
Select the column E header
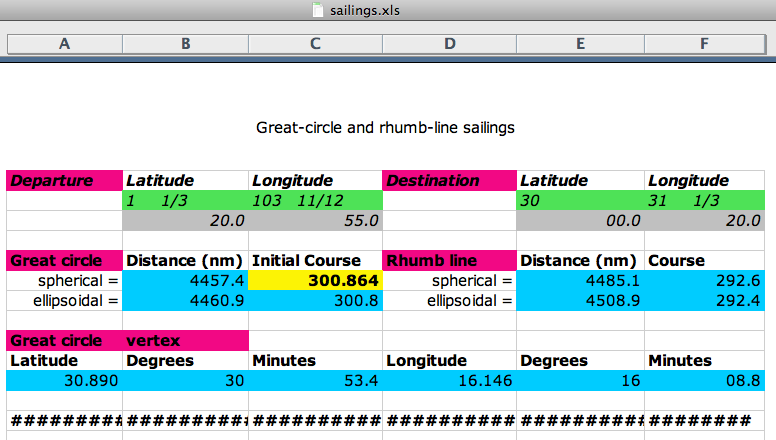[x=580, y=44]
